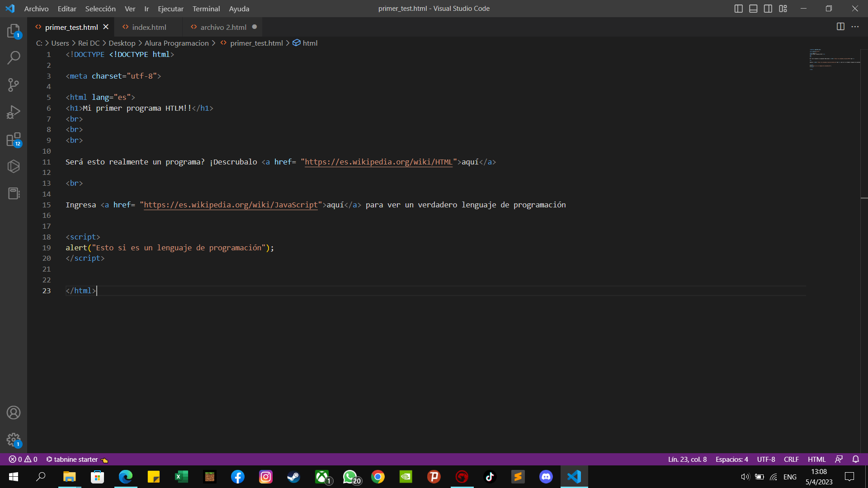The height and width of the screenshot is (488, 868).
Task: Expand Rei DC breadcrumb segment
Action: (89, 43)
